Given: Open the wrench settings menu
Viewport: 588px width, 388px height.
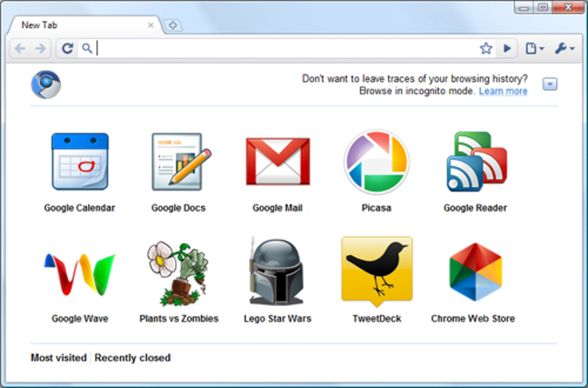Looking at the screenshot, I should pyautogui.click(x=564, y=48).
